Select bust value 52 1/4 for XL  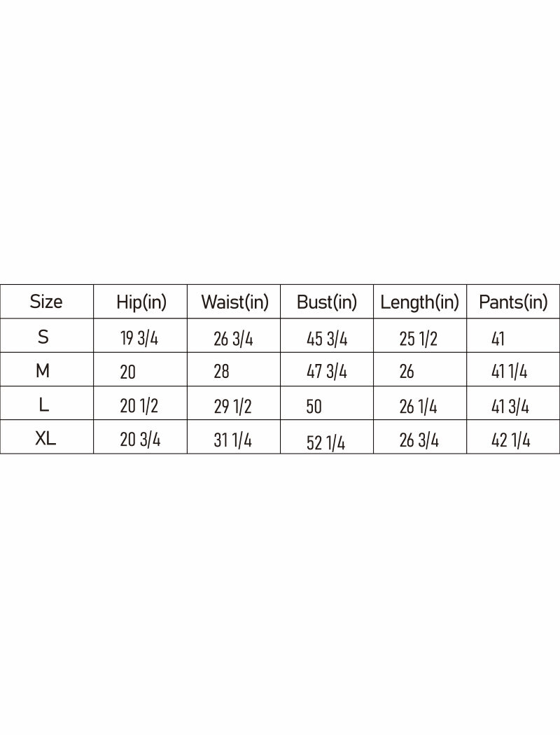click(325, 442)
